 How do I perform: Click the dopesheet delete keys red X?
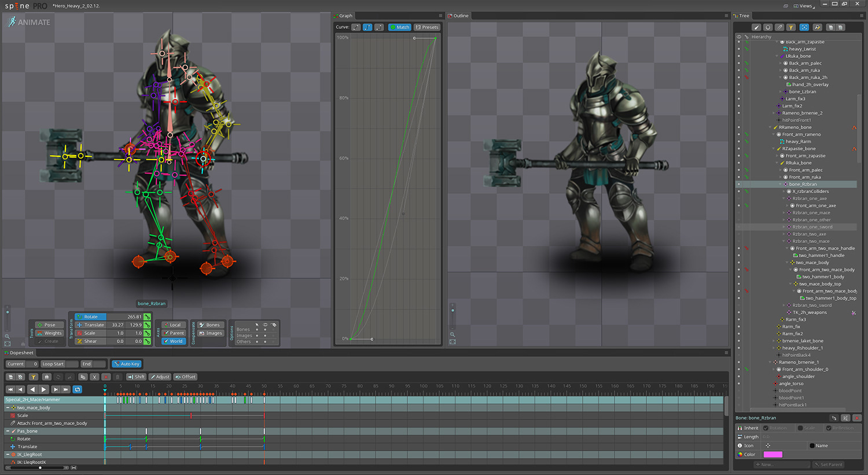point(106,377)
